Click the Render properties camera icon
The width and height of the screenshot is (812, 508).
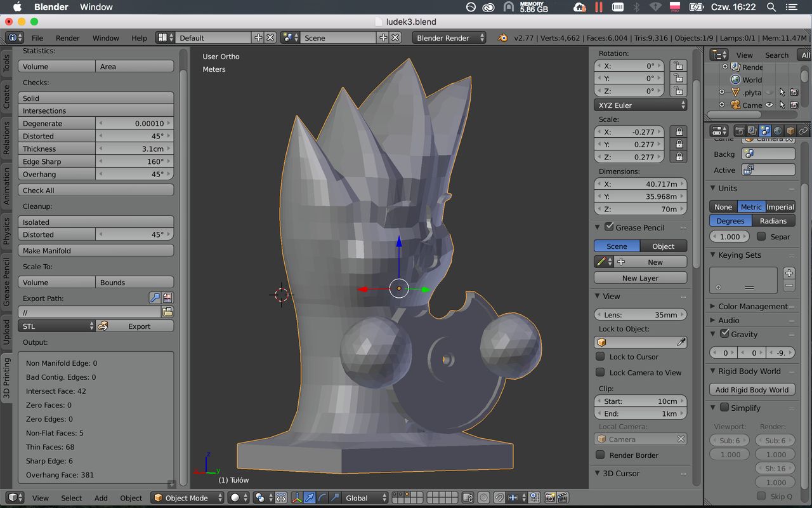point(740,131)
